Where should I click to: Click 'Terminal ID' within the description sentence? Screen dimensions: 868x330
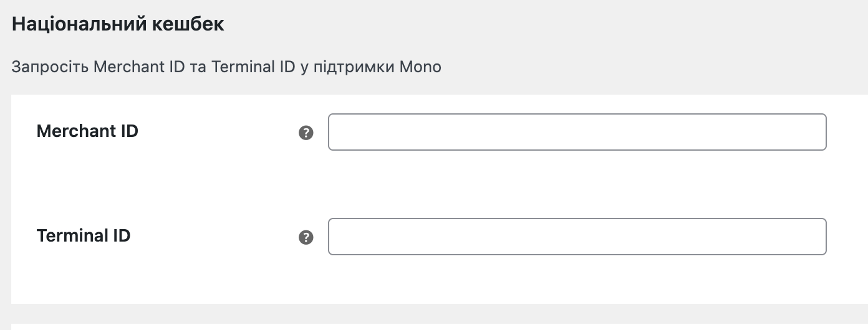[x=253, y=67]
